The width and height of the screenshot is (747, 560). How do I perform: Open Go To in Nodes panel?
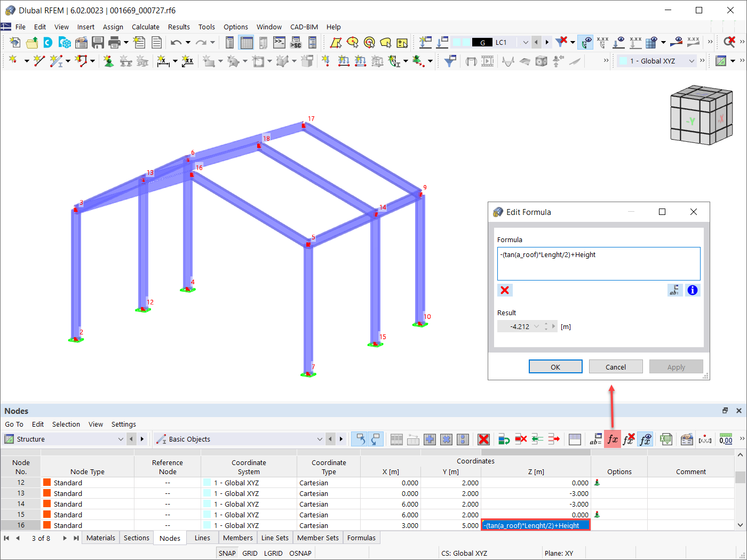click(x=14, y=425)
